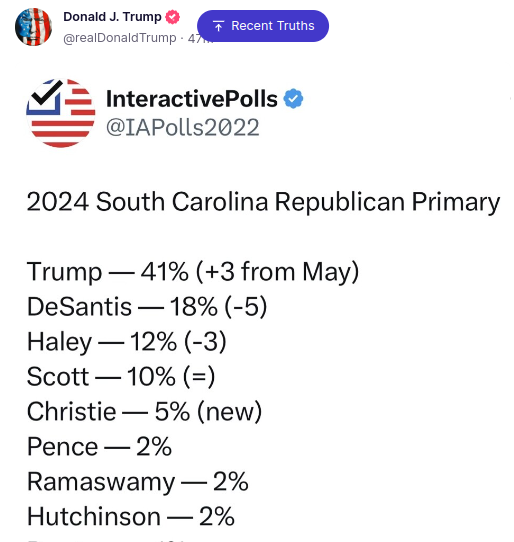Open Donald J. Trump's profile avatar

[x=33, y=27]
